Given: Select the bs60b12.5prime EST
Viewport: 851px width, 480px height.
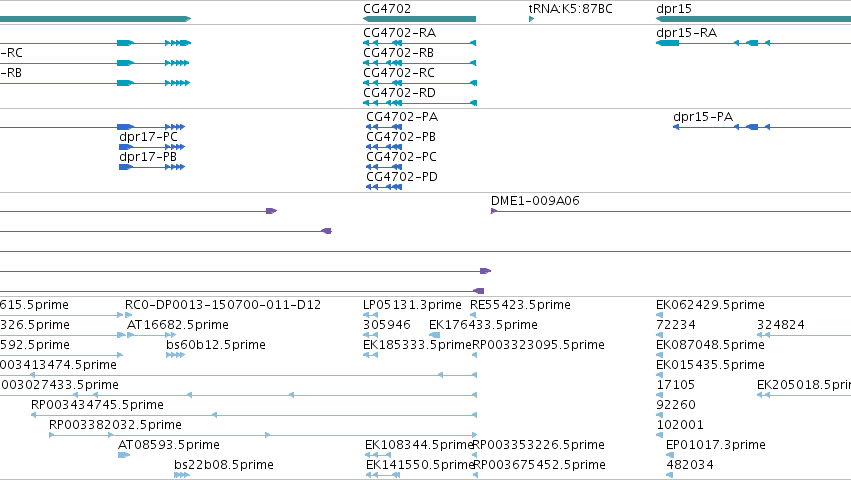Looking at the screenshot, I should click(216, 345).
